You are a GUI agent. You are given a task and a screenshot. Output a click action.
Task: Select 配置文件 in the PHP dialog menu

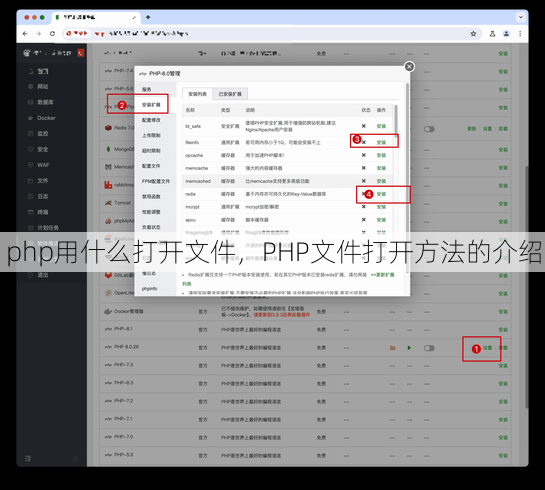point(151,166)
